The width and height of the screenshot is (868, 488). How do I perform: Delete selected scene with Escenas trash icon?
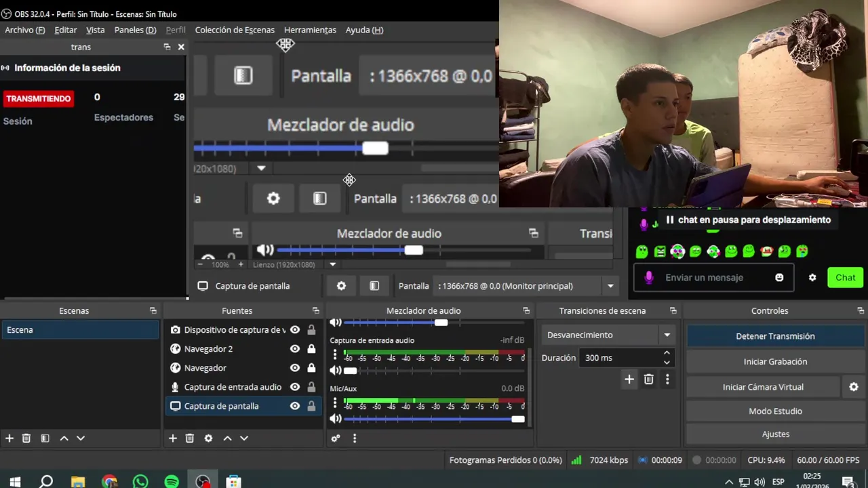pos(26,439)
